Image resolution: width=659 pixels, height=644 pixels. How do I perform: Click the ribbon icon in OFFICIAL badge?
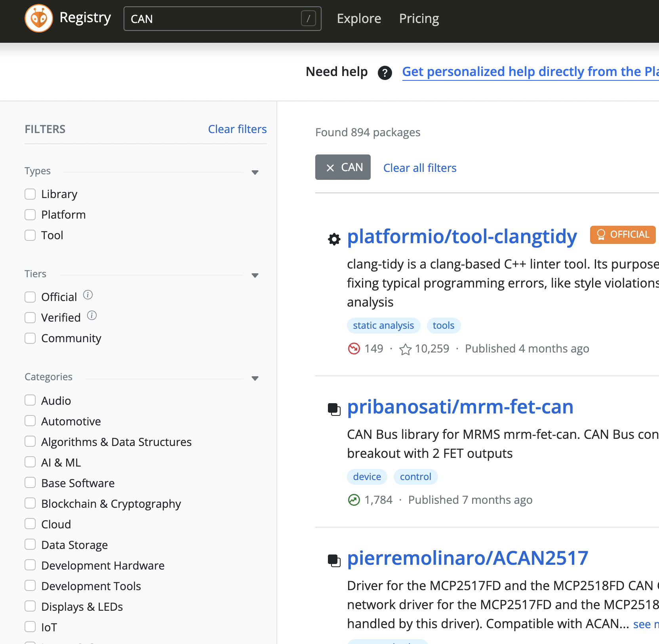601,234
